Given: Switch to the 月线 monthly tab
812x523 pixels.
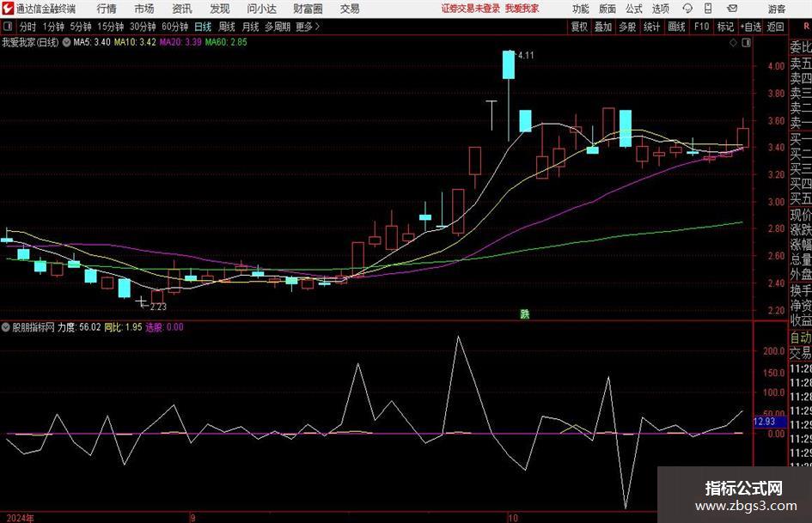Looking at the screenshot, I should [x=250, y=27].
